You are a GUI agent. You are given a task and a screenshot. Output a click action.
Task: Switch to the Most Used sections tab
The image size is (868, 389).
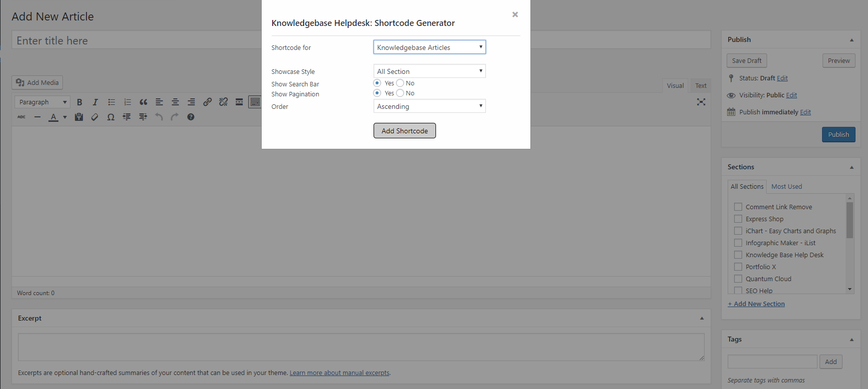point(787,186)
